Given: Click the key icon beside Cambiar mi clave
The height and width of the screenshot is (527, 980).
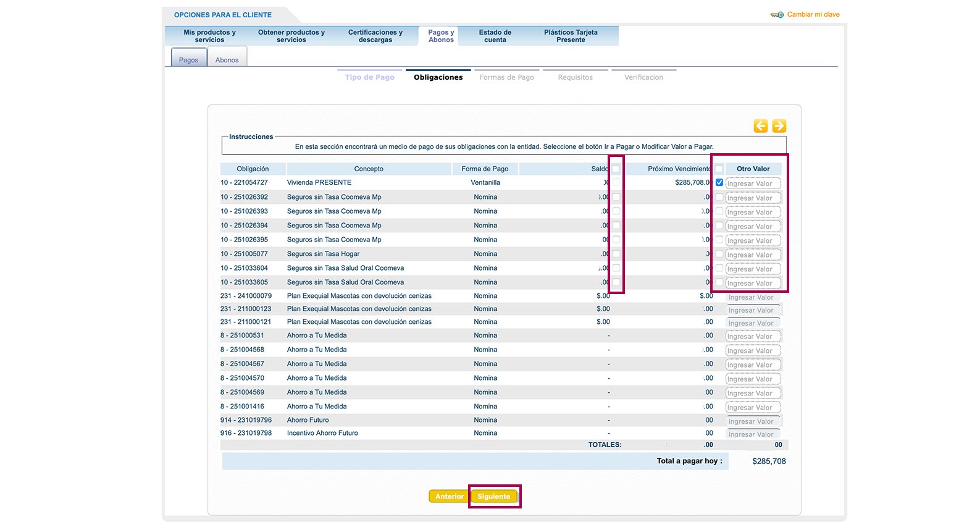Looking at the screenshot, I should [x=777, y=15].
